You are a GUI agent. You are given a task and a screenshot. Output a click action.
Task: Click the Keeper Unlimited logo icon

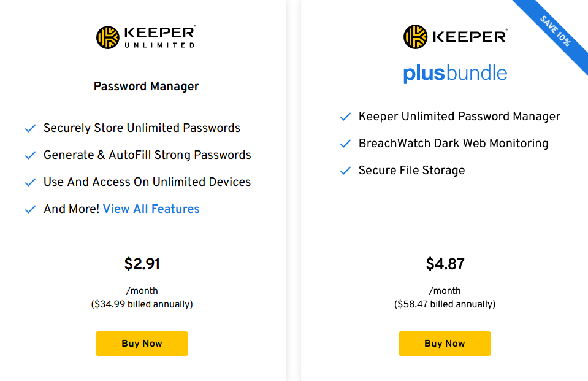(x=107, y=37)
